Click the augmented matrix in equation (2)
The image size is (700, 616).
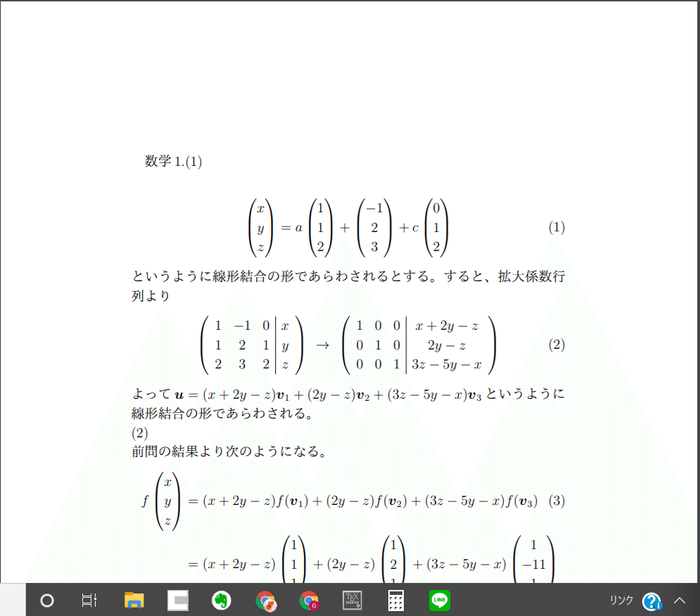tap(250, 345)
